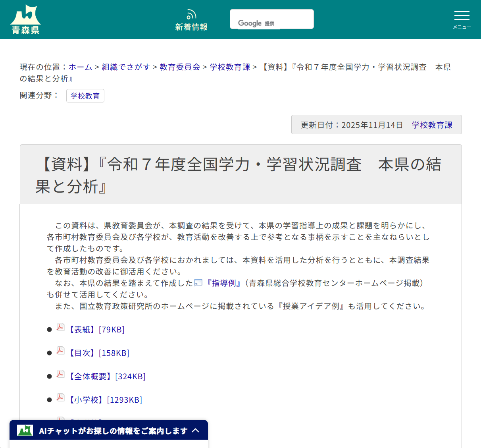Open 新着情報 via the RSS icon
Screen dimensions: 481x448
click(191, 14)
